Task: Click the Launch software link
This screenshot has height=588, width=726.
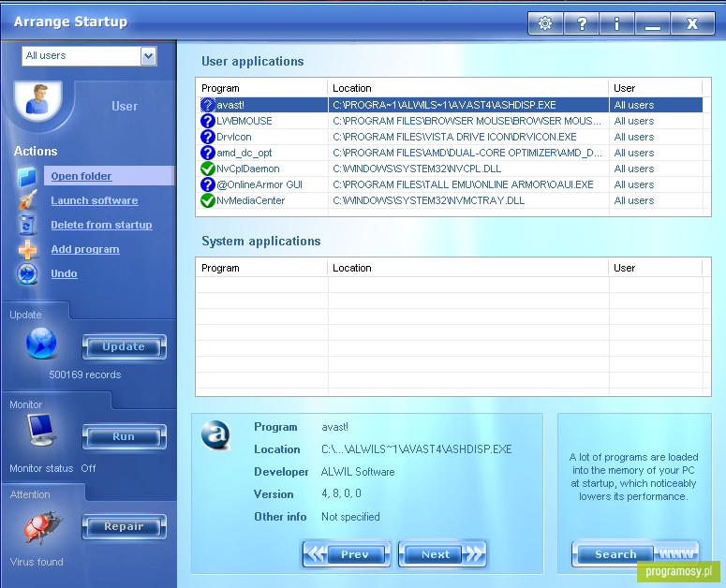Action: click(x=95, y=200)
